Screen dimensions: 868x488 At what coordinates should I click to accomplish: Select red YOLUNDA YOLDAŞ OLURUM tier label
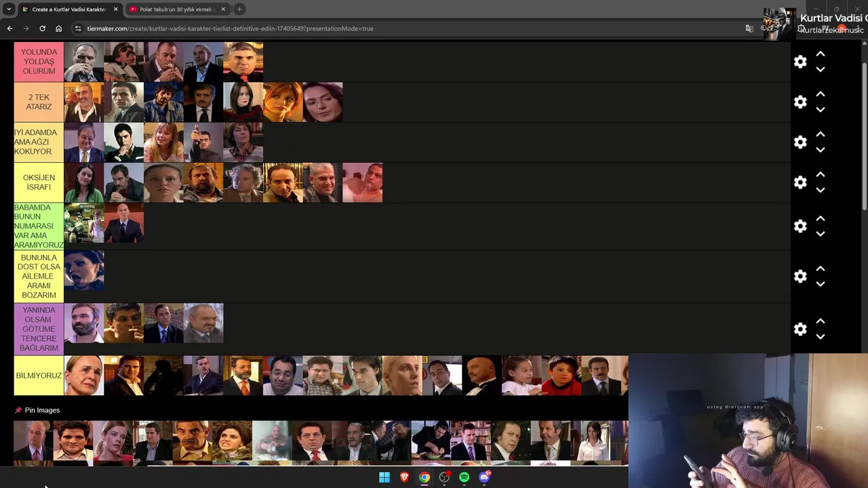[39, 62]
